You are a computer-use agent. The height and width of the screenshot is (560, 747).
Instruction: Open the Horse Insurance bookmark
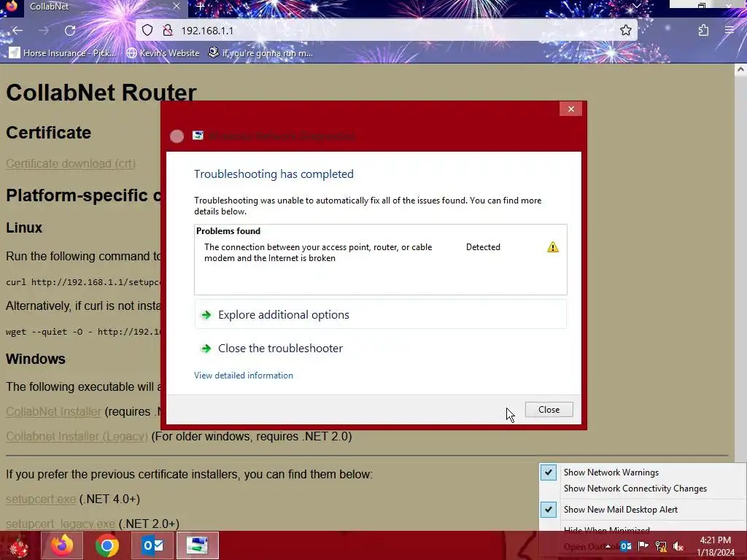click(x=63, y=52)
